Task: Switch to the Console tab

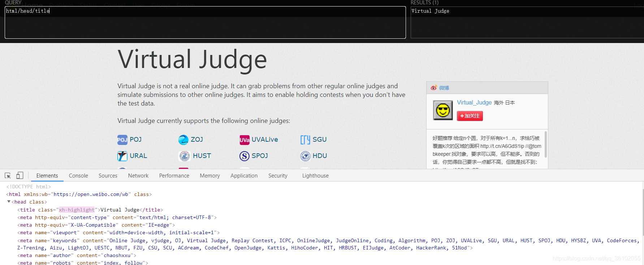Action: tap(78, 176)
